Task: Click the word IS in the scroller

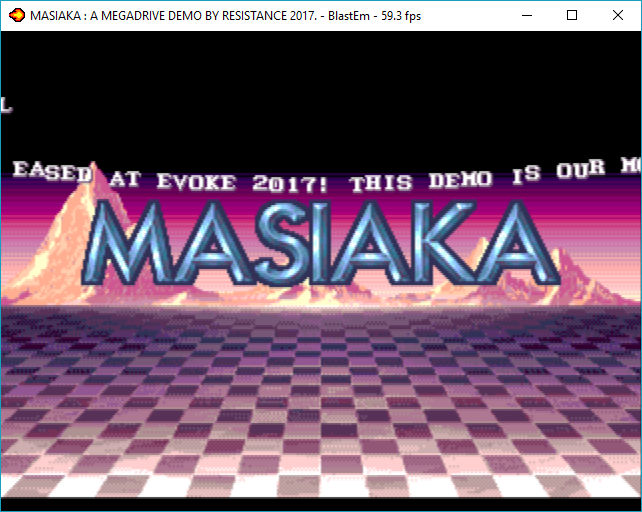Action: click(526, 174)
